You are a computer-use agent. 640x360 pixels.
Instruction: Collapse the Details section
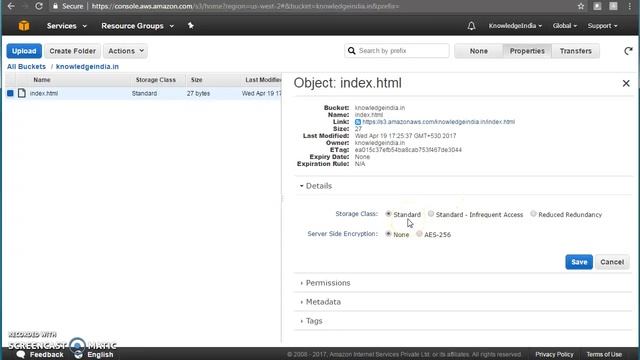(316, 186)
